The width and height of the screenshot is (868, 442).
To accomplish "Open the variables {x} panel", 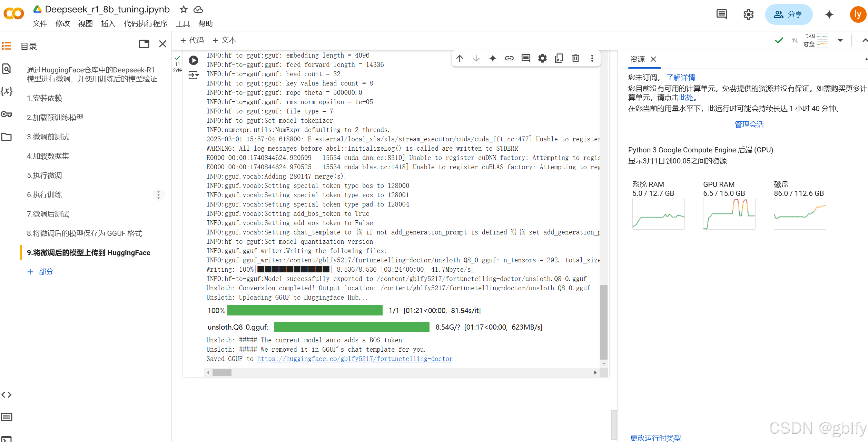I will (x=7, y=91).
